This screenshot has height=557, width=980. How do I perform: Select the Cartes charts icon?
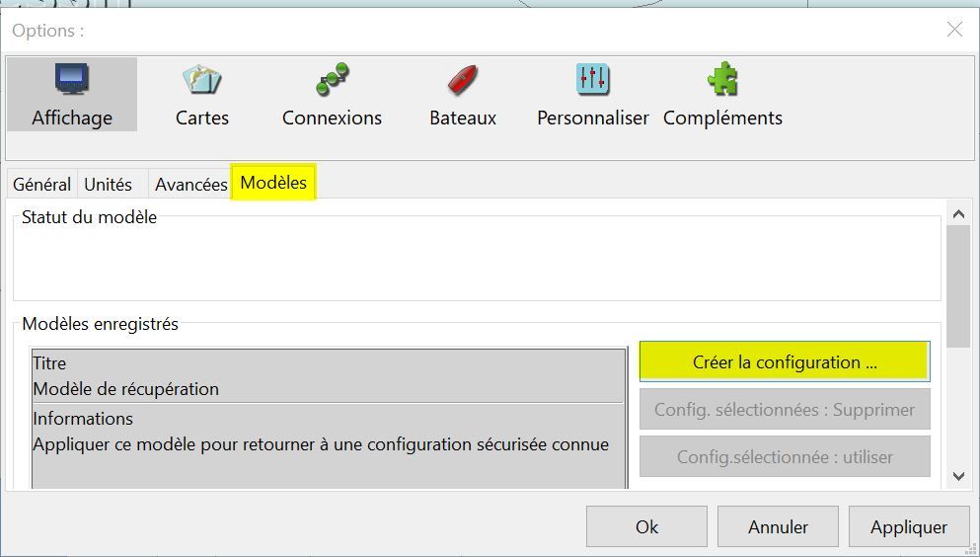[x=202, y=79]
